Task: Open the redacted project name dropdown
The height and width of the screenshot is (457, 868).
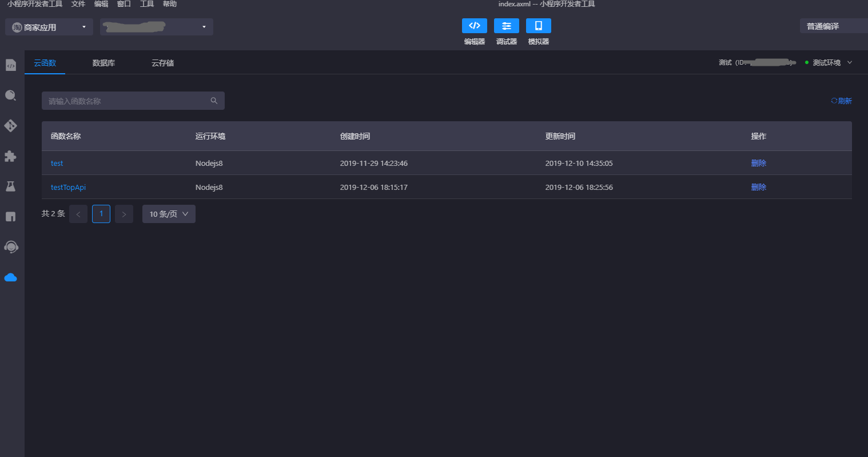Action: tap(157, 27)
